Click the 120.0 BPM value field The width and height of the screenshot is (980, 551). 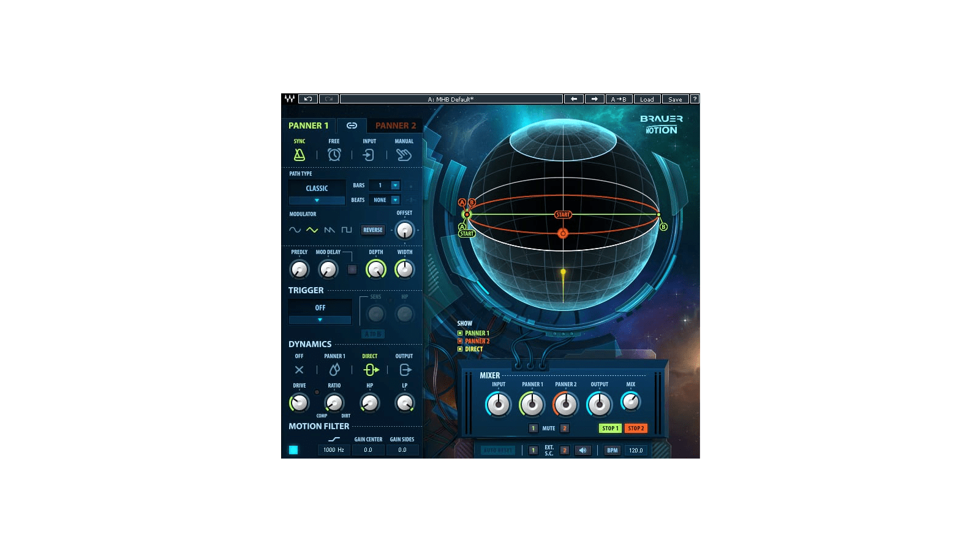pos(636,451)
